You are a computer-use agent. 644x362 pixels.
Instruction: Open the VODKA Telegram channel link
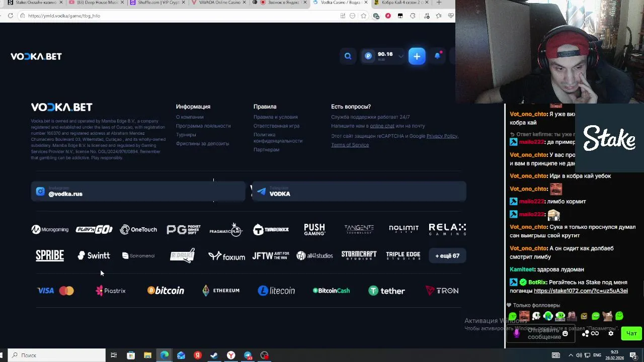tap(359, 192)
